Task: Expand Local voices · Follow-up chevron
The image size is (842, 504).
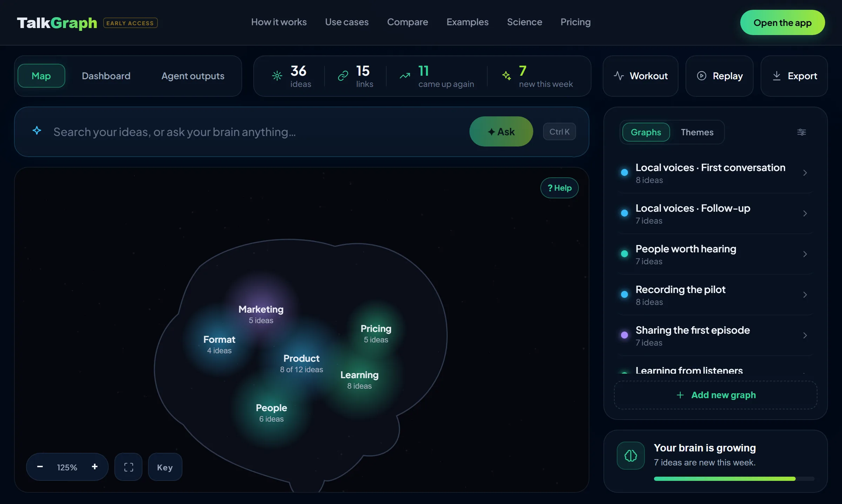Action: point(805,213)
